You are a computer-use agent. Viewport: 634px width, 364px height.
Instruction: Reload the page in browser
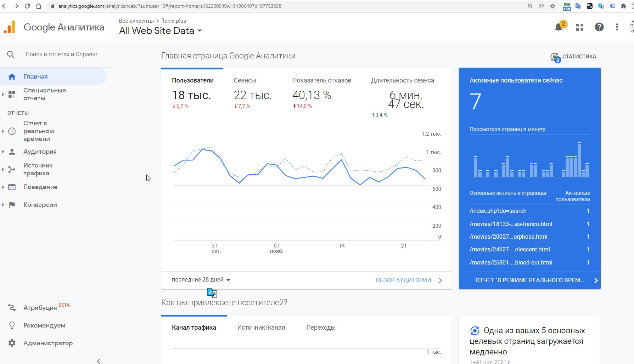pyautogui.click(x=27, y=6)
